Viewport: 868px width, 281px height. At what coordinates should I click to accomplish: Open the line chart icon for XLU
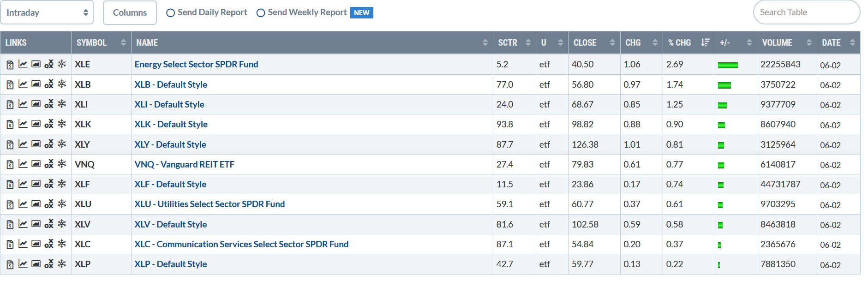tap(23, 203)
